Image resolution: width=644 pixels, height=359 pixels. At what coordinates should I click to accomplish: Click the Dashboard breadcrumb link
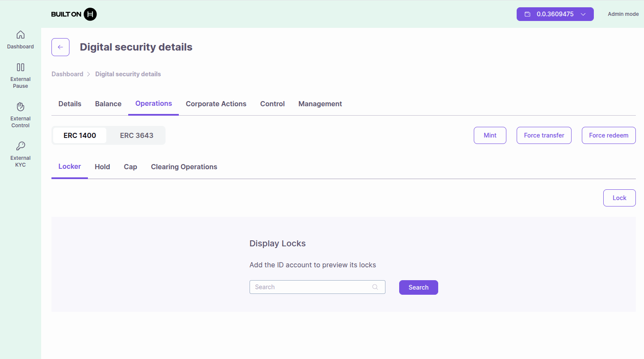pos(67,74)
